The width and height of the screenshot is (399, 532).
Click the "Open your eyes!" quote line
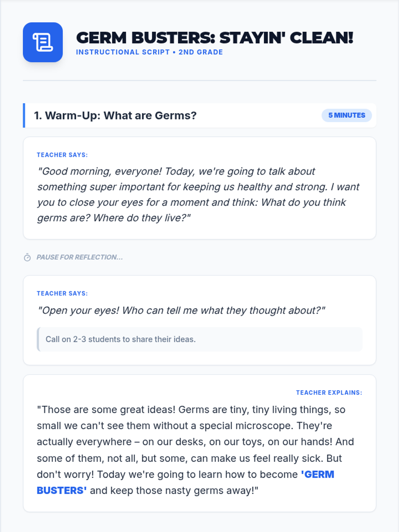(181, 311)
